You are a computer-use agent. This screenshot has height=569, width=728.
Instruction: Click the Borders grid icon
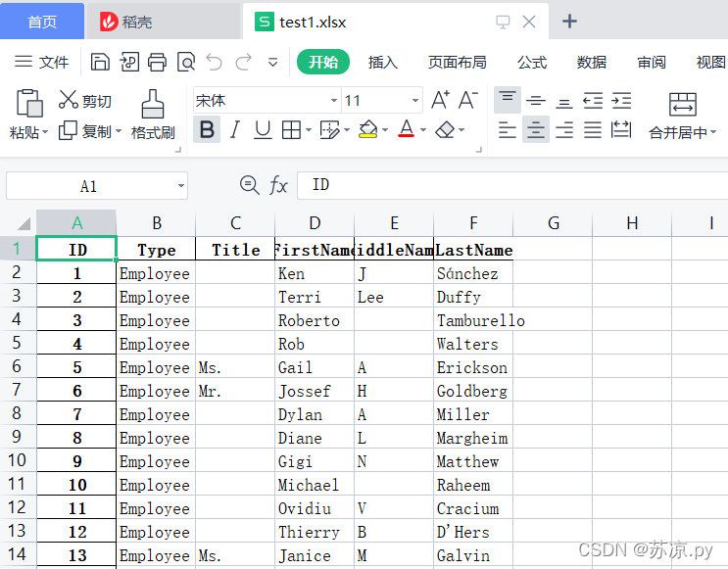[291, 130]
